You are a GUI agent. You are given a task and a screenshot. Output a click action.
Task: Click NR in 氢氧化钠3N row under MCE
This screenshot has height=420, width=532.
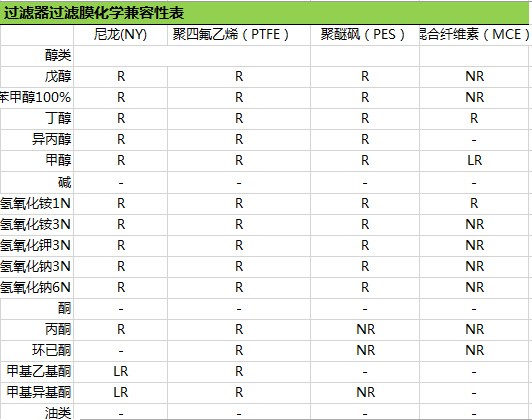pyautogui.click(x=474, y=266)
